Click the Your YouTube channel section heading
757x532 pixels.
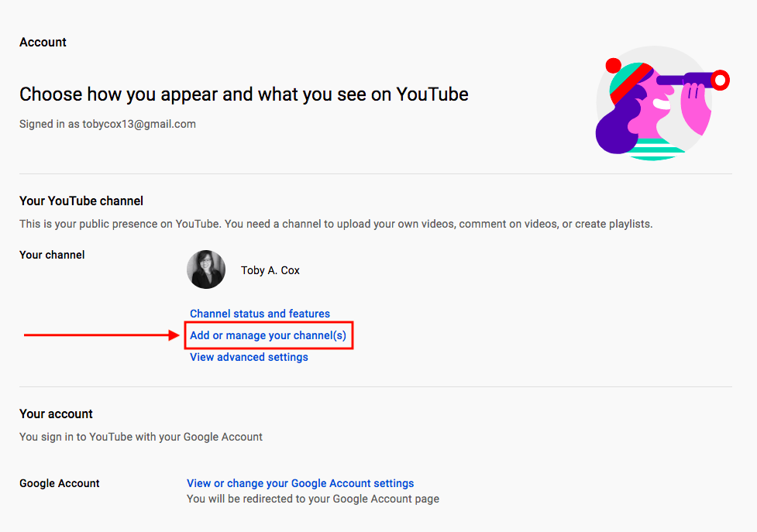81,201
